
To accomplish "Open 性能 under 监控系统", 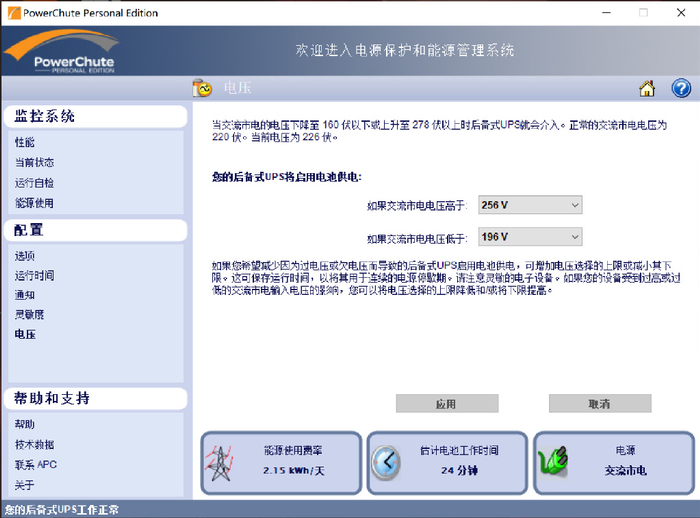I will (25, 142).
